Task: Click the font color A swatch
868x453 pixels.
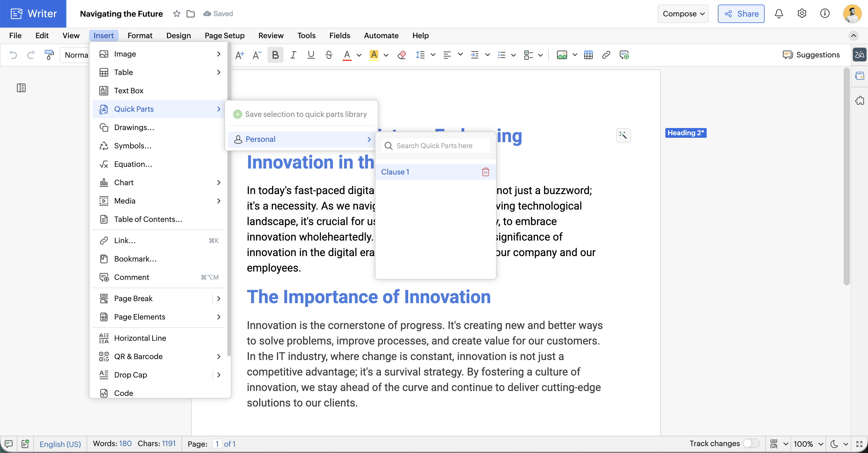Action: 347,55
